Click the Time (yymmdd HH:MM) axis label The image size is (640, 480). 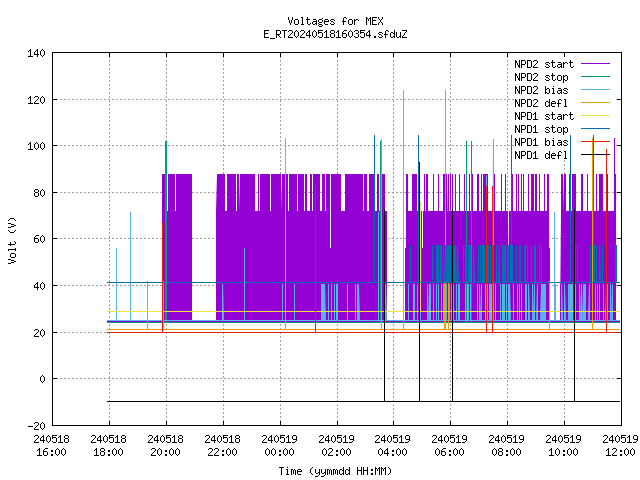pos(335,471)
